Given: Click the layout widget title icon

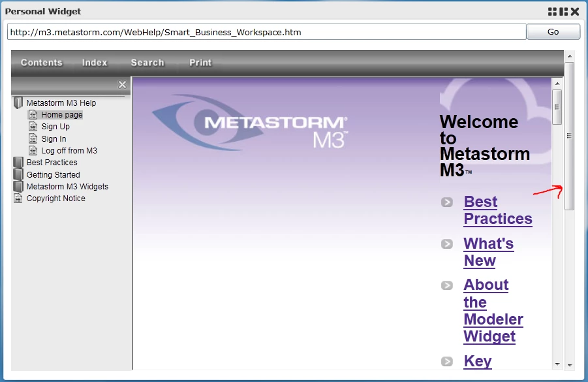Looking at the screenshot, I should (563, 12).
